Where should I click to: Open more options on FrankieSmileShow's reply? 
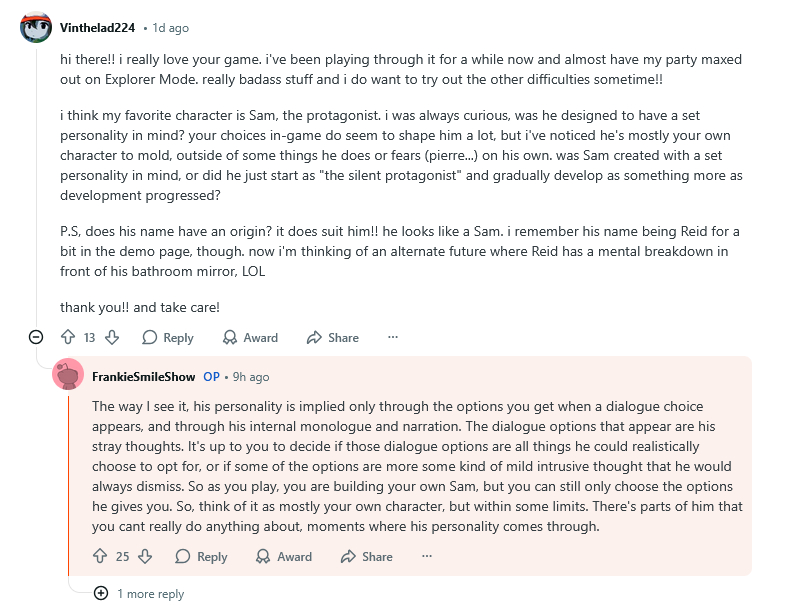[427, 557]
